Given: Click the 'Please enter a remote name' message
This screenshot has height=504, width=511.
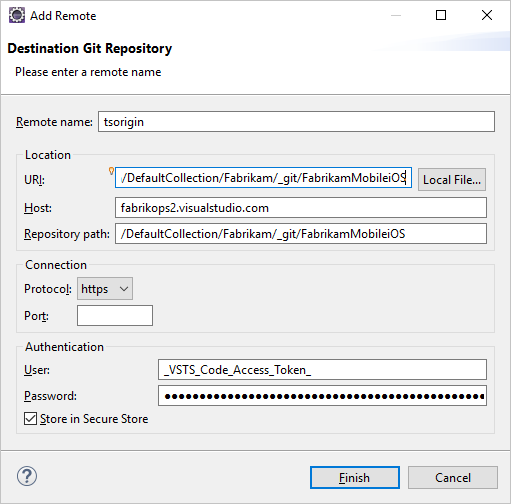Looking at the screenshot, I should coord(88,72).
